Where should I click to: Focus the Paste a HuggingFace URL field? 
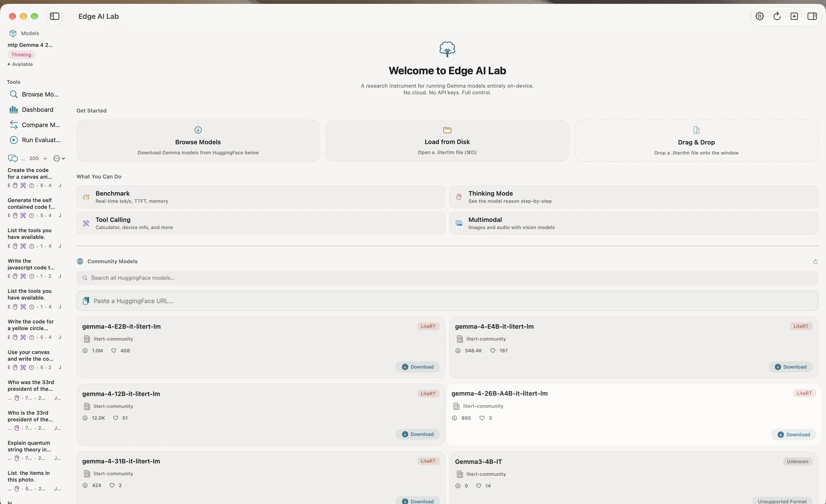447,300
